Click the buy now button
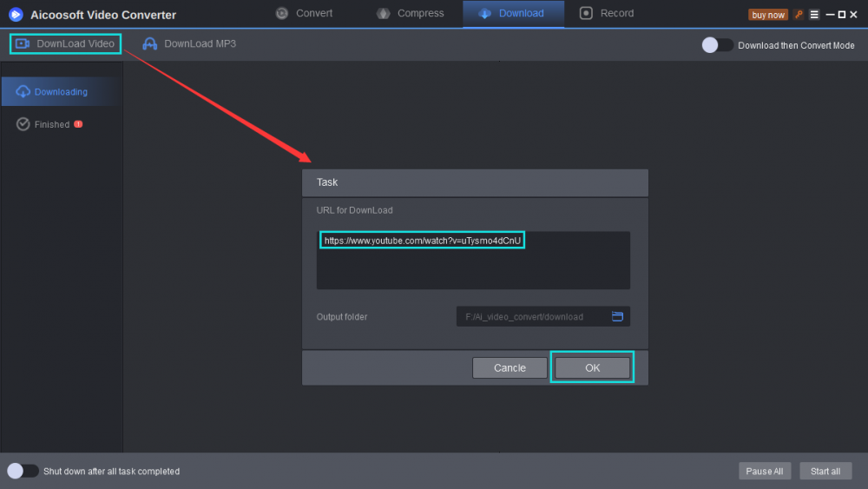 767,15
